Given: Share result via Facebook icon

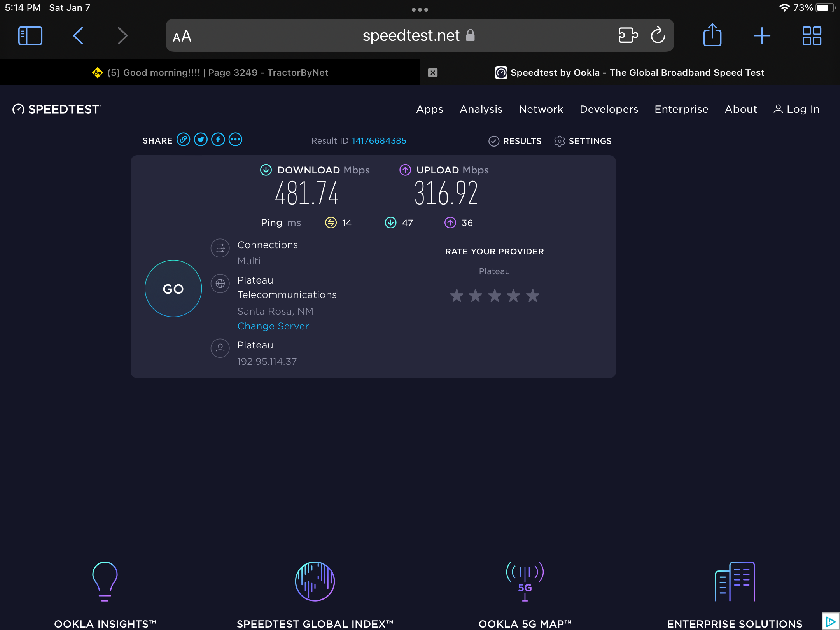Looking at the screenshot, I should [x=218, y=140].
